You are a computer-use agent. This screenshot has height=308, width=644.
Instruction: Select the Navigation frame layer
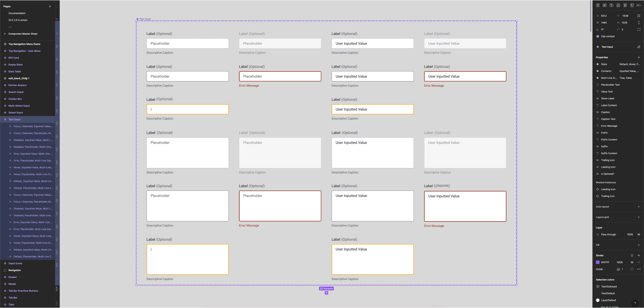click(x=14, y=270)
